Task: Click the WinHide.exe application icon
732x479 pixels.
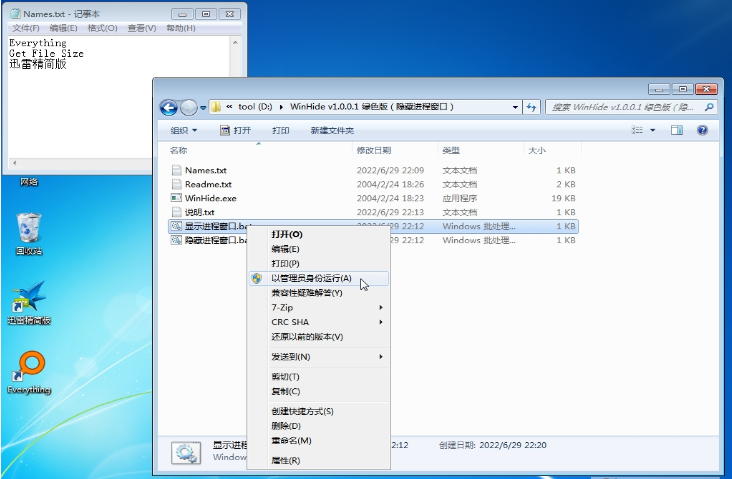Action: tap(176, 198)
